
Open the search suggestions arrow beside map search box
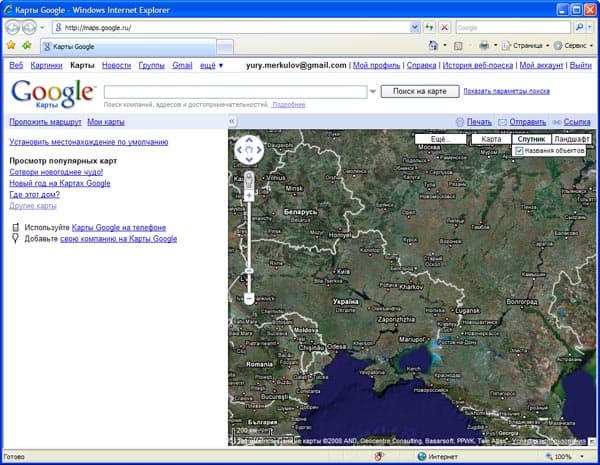click(373, 91)
